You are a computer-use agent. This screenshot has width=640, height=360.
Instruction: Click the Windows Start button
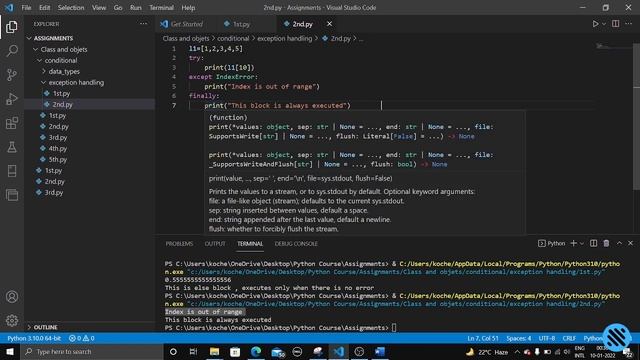pos(10,352)
